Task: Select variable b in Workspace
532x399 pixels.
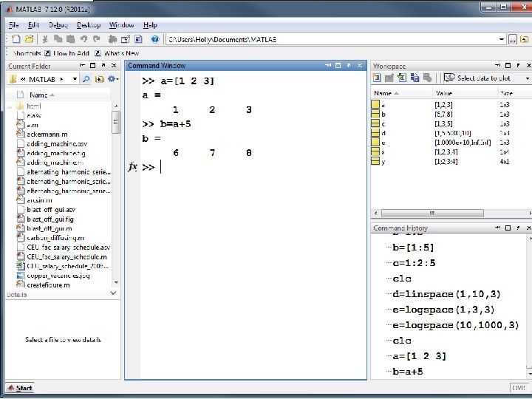Action: [x=383, y=115]
